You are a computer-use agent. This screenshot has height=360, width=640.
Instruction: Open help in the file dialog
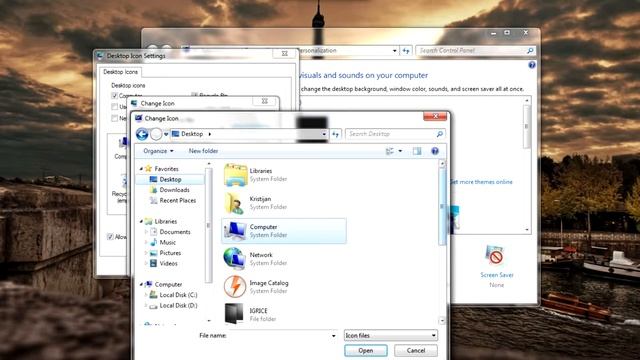[x=435, y=151]
